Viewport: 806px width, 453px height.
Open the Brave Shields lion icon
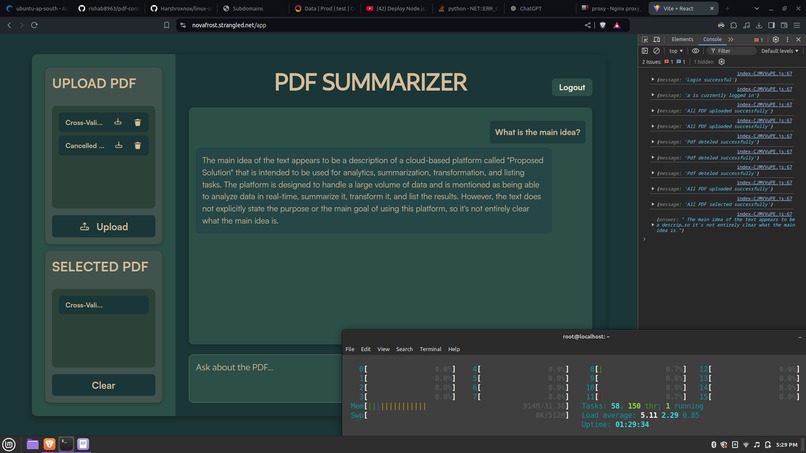click(602, 25)
